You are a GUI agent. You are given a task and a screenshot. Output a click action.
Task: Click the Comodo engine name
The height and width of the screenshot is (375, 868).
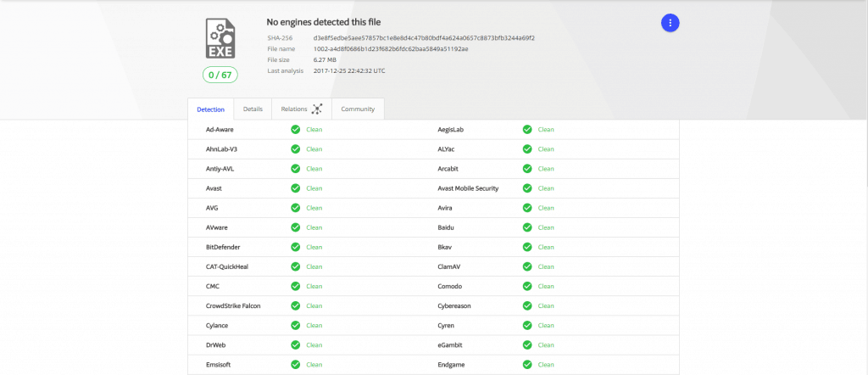pyautogui.click(x=450, y=287)
